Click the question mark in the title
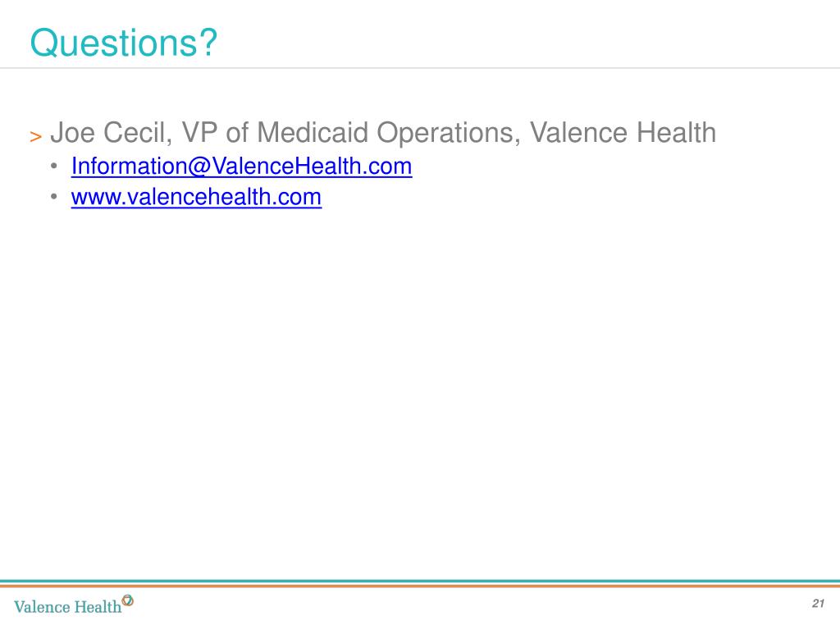 coord(208,43)
